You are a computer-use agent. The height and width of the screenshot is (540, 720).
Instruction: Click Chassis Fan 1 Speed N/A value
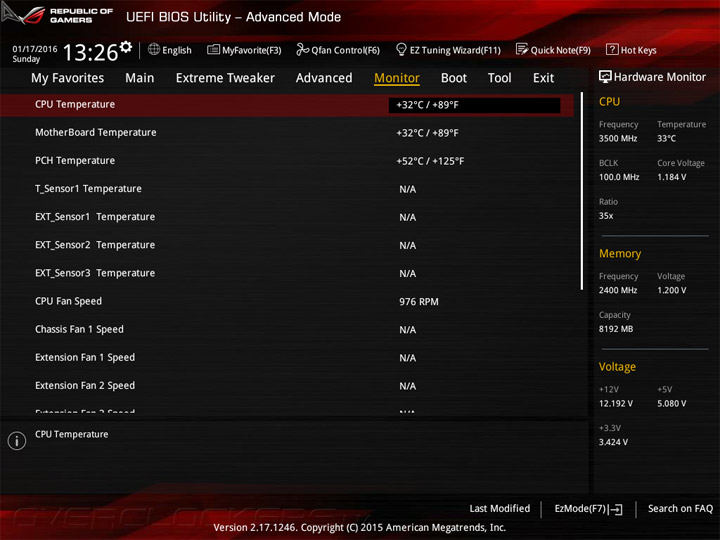point(408,330)
